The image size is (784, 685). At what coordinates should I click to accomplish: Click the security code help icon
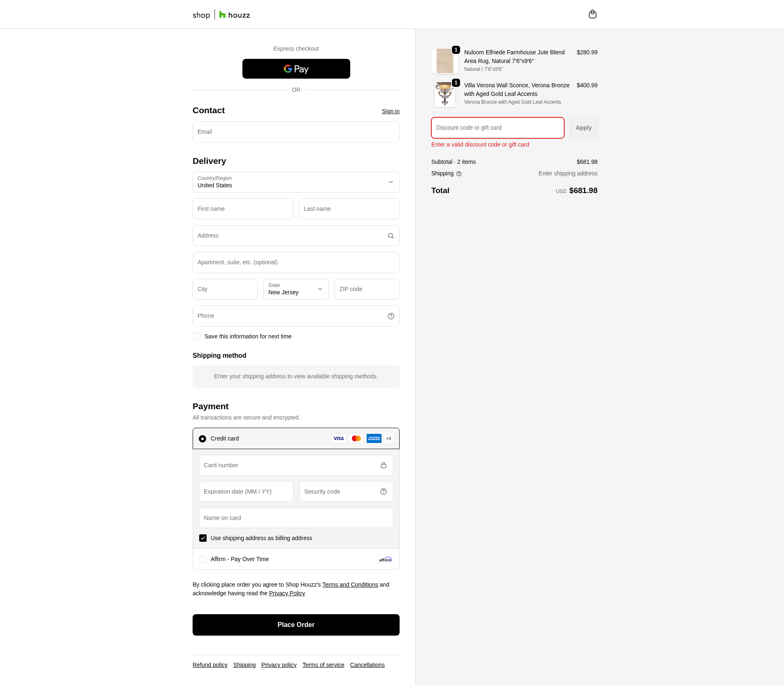[383, 492]
